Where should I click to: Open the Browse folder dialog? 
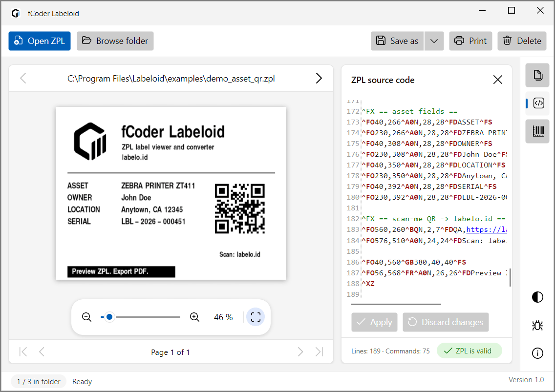(115, 41)
